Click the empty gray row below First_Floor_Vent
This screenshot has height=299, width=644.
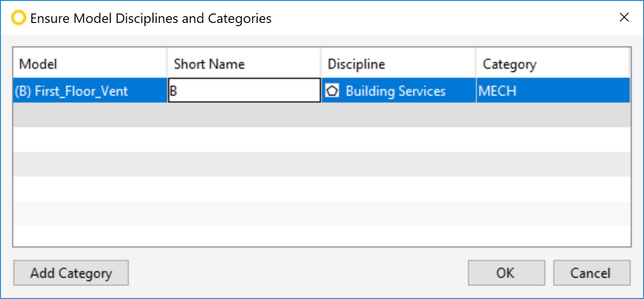(322, 115)
